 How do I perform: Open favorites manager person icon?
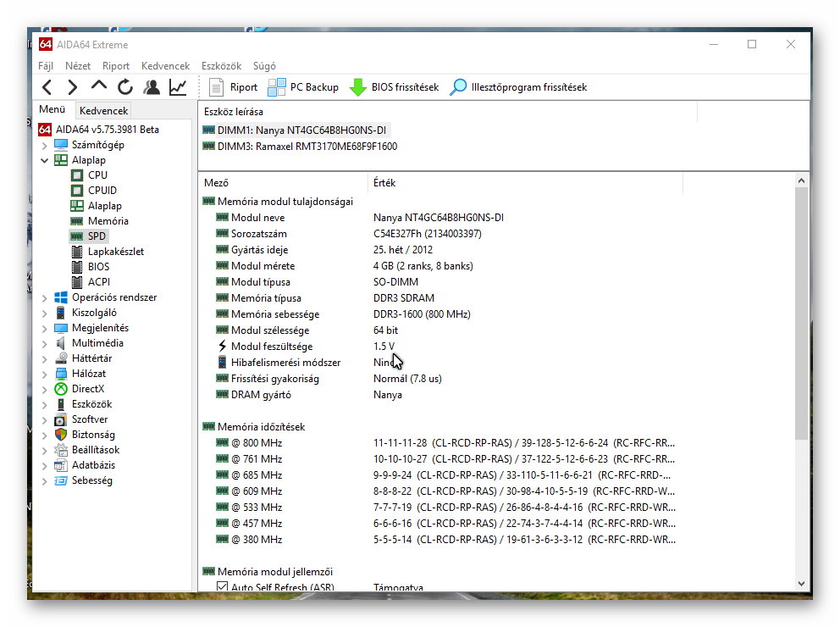(x=152, y=86)
